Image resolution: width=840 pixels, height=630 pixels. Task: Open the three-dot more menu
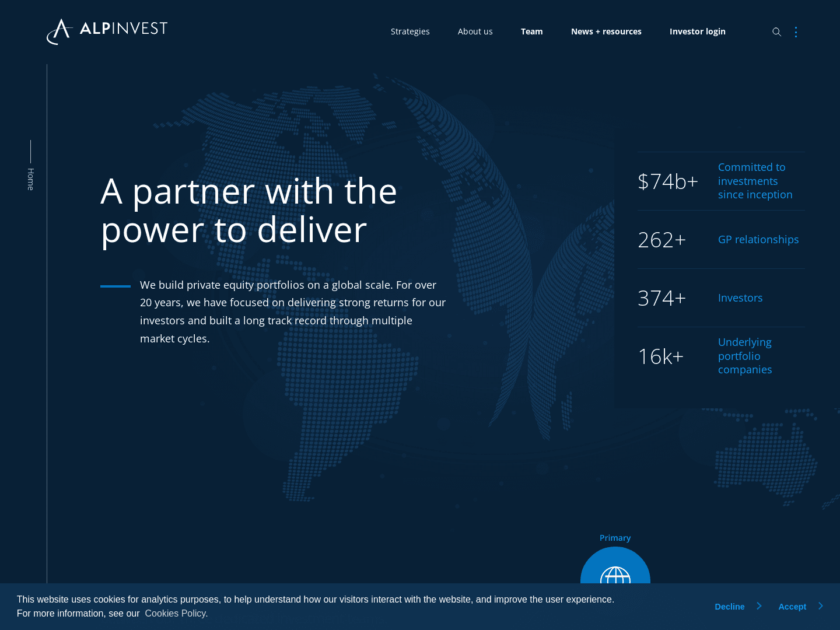tap(796, 32)
